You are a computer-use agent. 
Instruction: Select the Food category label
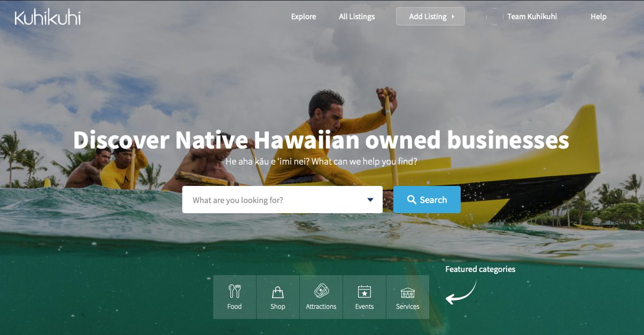coord(235,307)
